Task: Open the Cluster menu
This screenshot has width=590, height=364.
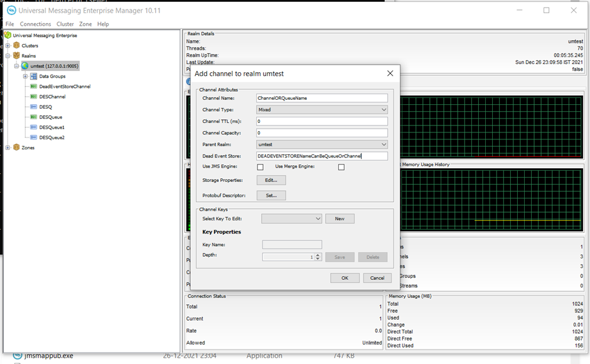Action: 65,24
